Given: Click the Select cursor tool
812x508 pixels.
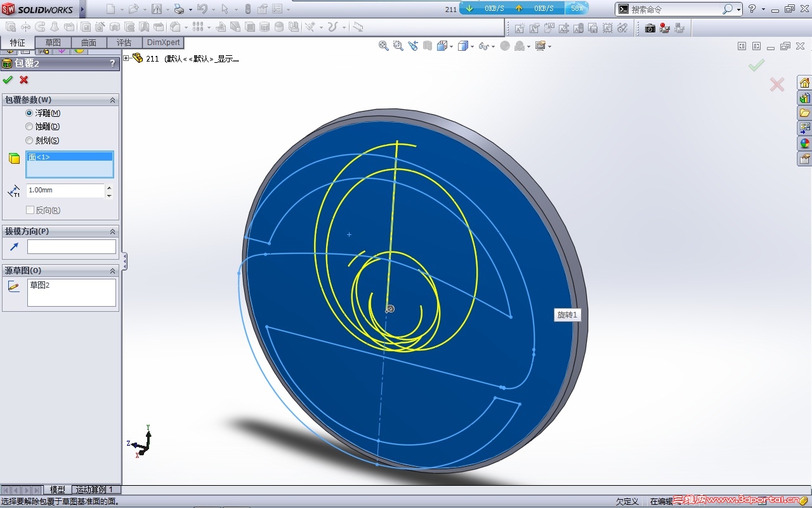Looking at the screenshot, I should pyautogui.click(x=225, y=9).
